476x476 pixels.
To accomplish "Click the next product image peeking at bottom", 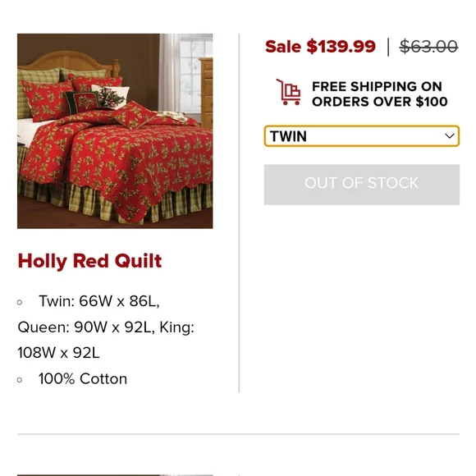I will (115, 475).
